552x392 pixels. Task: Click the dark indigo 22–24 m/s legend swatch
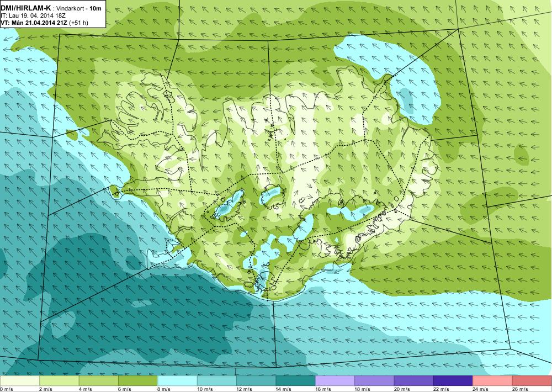click(x=453, y=381)
